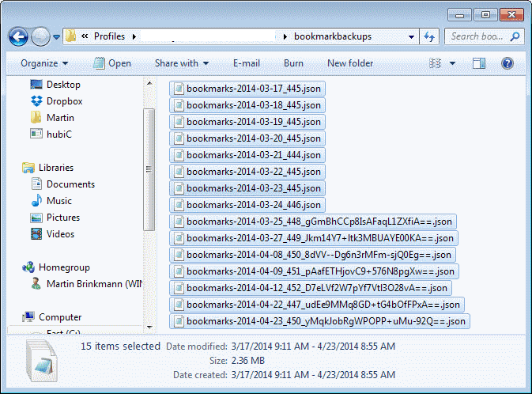Image resolution: width=532 pixels, height=394 pixels.
Task: Select file bookmarks-2014-03-24_446.json
Action: [247, 205]
